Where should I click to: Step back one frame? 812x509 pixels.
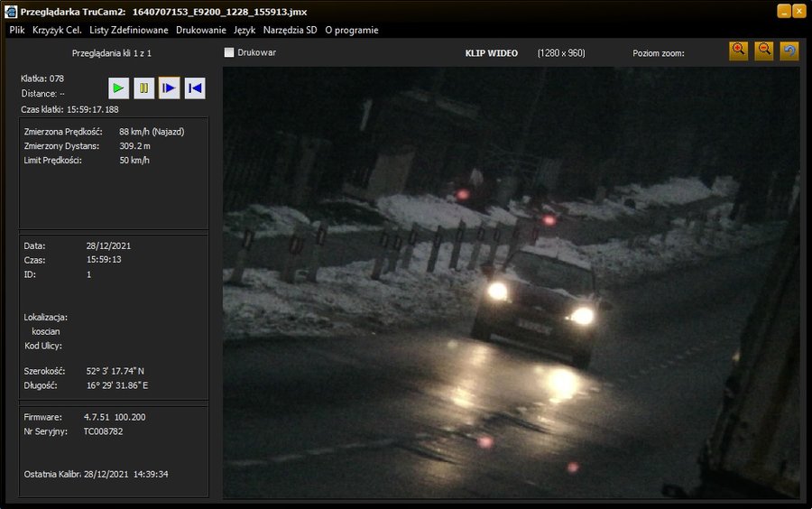pos(194,88)
